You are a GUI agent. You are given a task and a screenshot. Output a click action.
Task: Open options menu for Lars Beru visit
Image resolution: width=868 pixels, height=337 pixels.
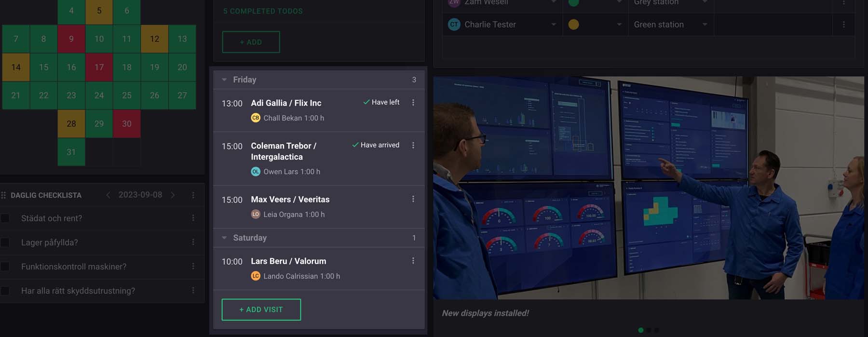413,261
